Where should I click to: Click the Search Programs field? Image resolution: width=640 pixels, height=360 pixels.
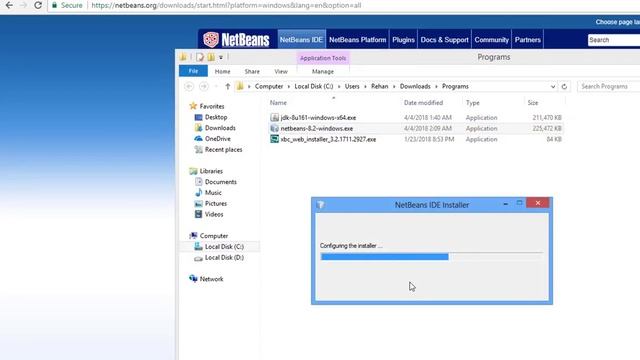pyautogui.click(x=609, y=87)
